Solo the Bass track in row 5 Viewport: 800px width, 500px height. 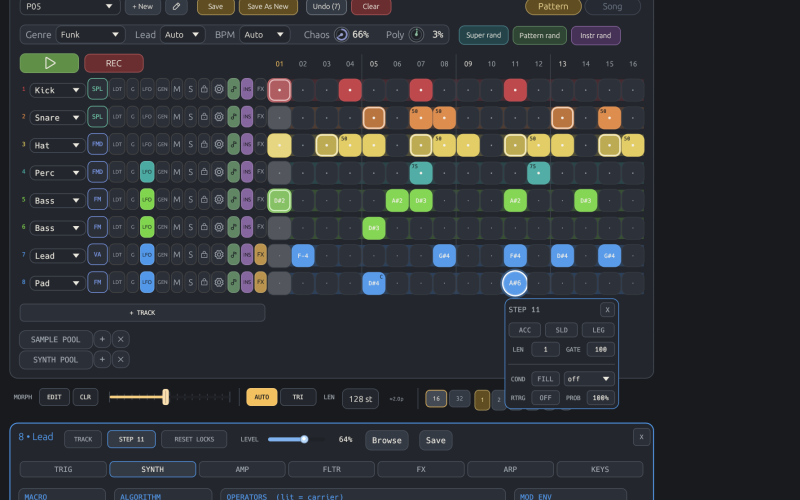[190, 199]
